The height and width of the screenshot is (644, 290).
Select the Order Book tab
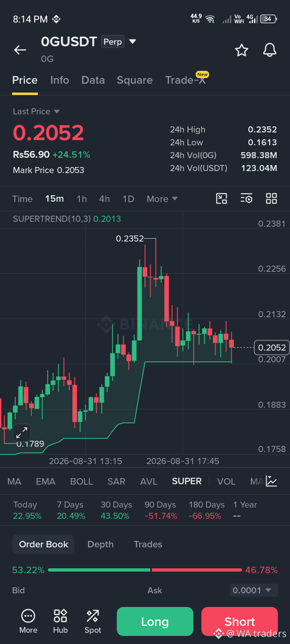click(x=43, y=544)
